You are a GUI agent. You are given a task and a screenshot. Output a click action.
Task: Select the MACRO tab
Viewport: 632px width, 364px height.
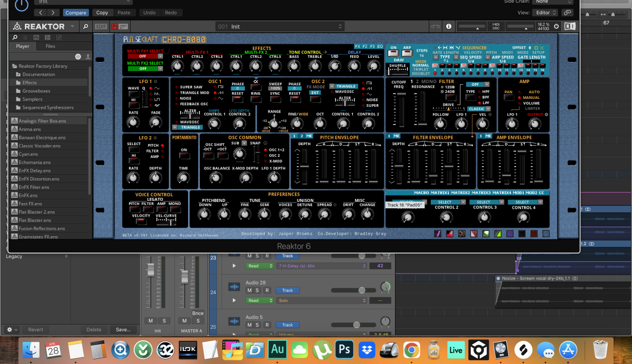(x=421, y=193)
